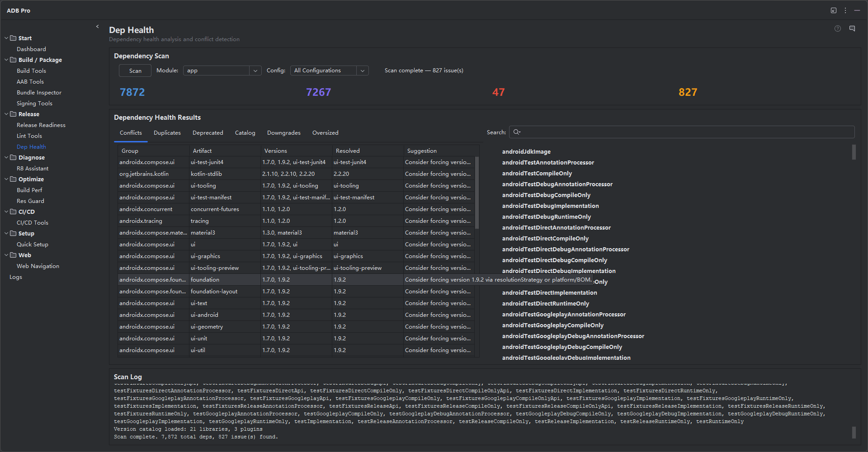
Task: Open AAB Tools page
Action: click(x=30, y=81)
